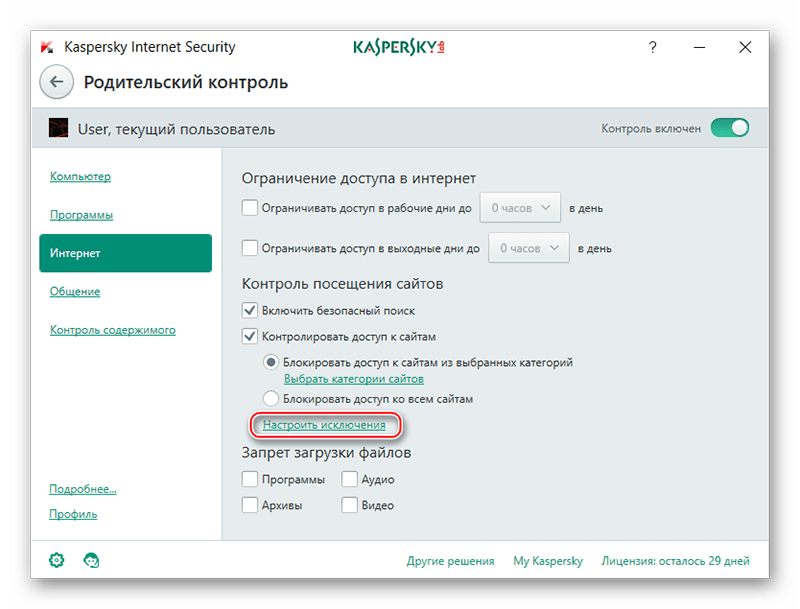Click the 'Запрет загрузки файлов' heading
This screenshot has height=609, width=800.
(327, 452)
